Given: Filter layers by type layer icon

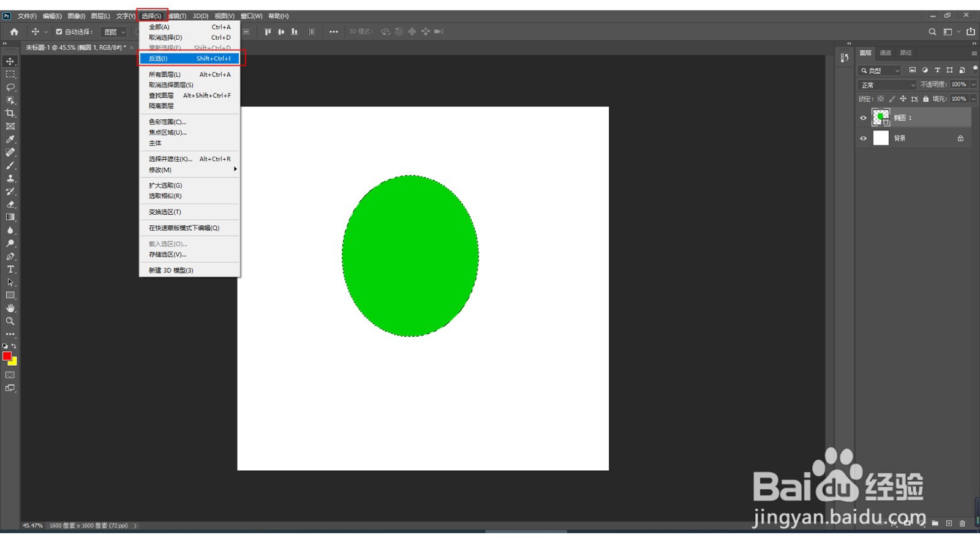Looking at the screenshot, I should tap(937, 70).
